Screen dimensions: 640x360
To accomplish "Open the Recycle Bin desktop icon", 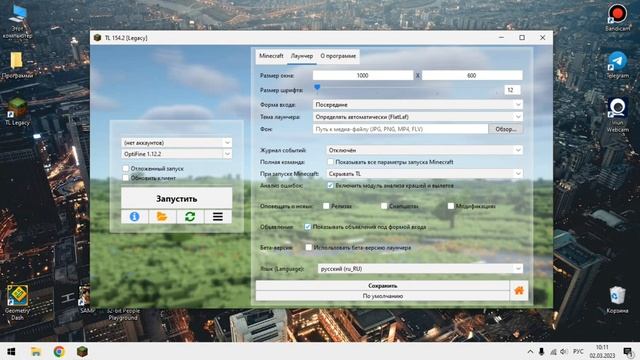I will click(x=617, y=300).
